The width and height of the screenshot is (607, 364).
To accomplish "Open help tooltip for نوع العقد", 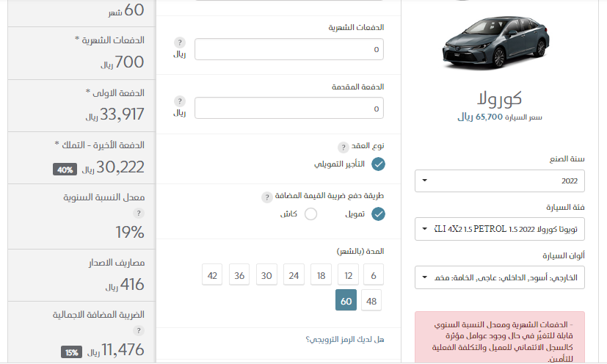I will [343, 148].
